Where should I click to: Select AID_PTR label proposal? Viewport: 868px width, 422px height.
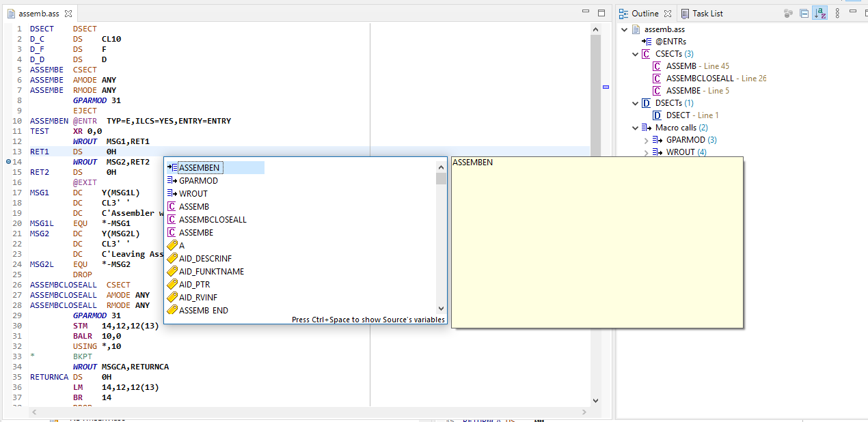tap(194, 284)
